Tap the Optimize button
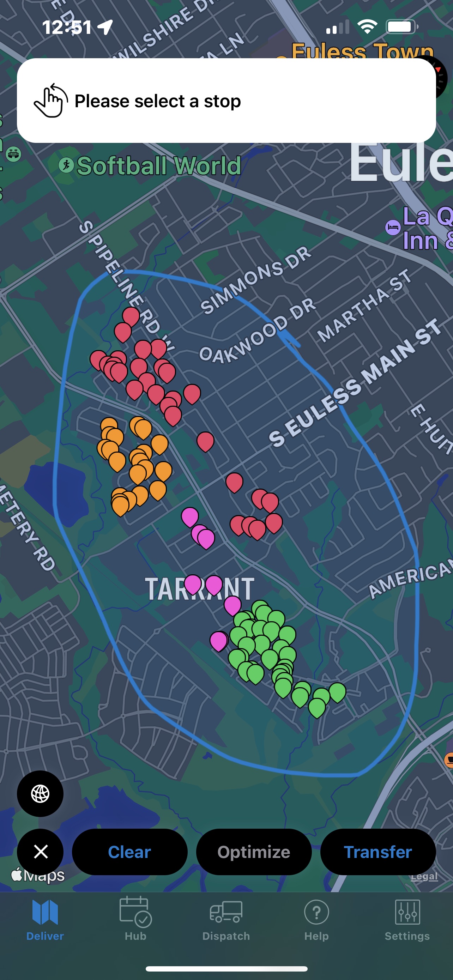 (x=254, y=852)
